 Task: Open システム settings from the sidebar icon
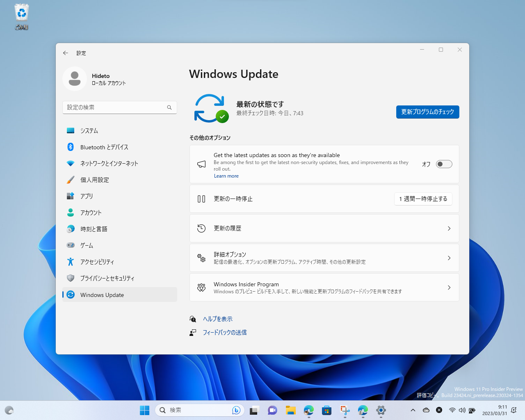tap(71, 130)
